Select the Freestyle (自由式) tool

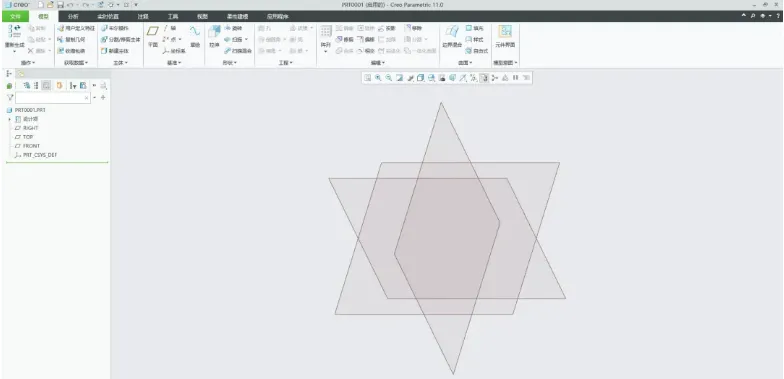tap(476, 50)
